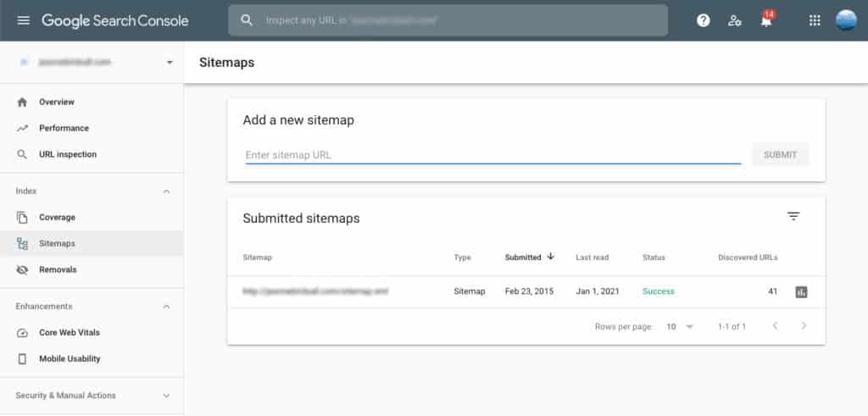Sort by the Submitted column header
The image size is (868, 416).
tap(523, 258)
